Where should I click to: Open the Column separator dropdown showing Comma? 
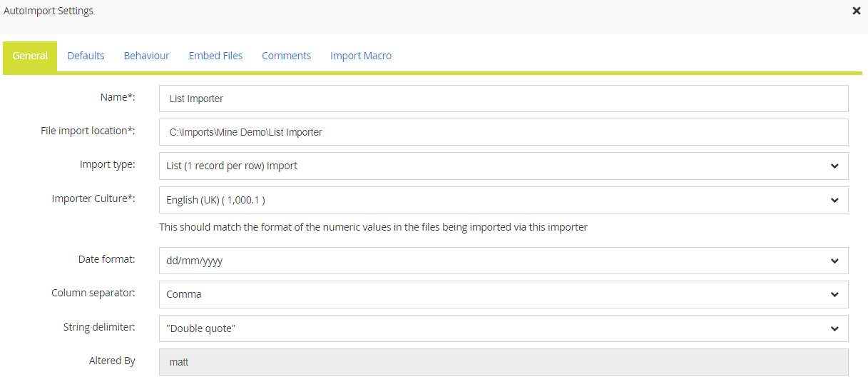[x=503, y=294]
